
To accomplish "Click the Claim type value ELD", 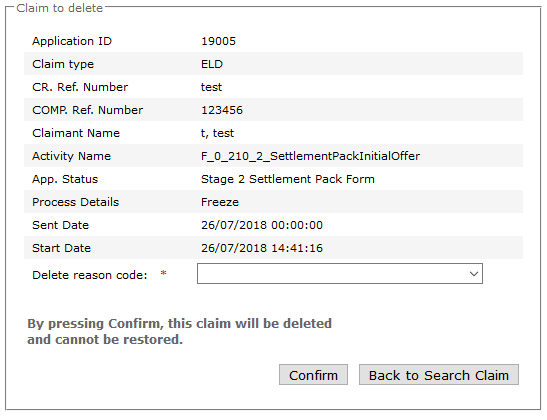I will 212,64.
